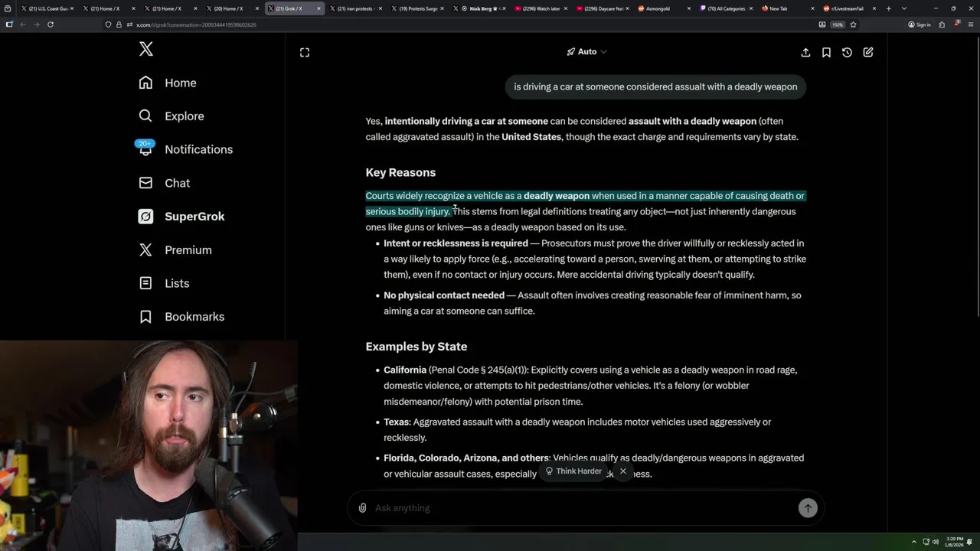Open Premium in the sidebar
The width and height of the screenshot is (980, 551).
tap(175, 250)
